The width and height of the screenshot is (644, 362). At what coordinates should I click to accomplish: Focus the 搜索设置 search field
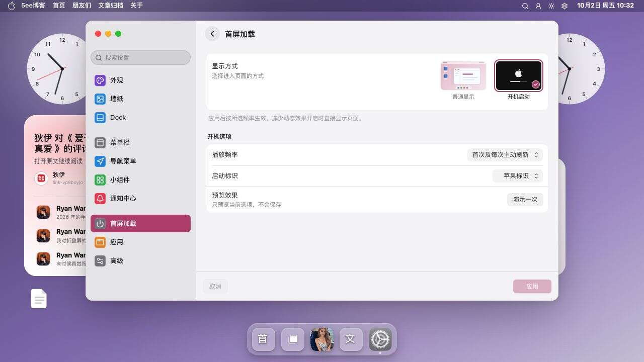pyautogui.click(x=140, y=57)
